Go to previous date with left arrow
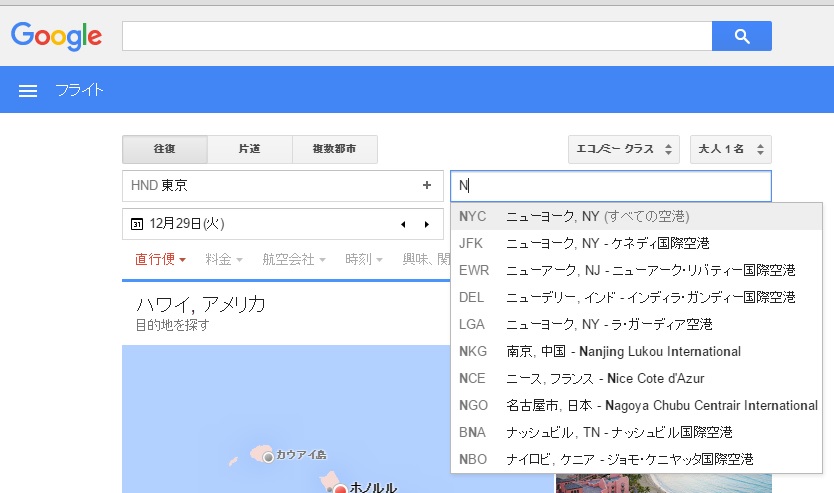The width and height of the screenshot is (834, 493). pyautogui.click(x=403, y=224)
